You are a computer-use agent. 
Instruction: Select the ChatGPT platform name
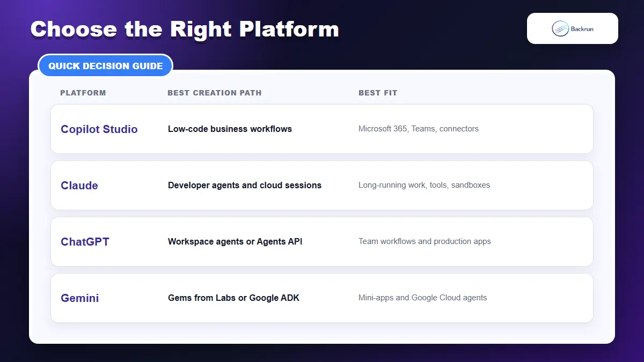85,242
